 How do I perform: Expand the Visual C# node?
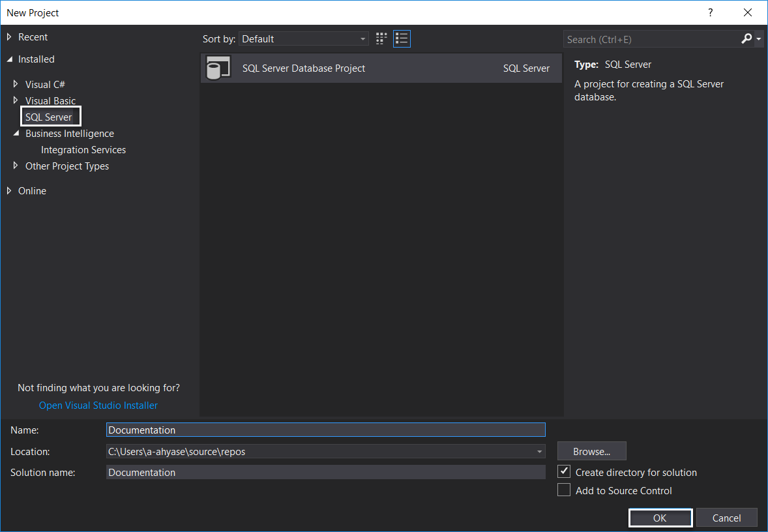(15, 84)
